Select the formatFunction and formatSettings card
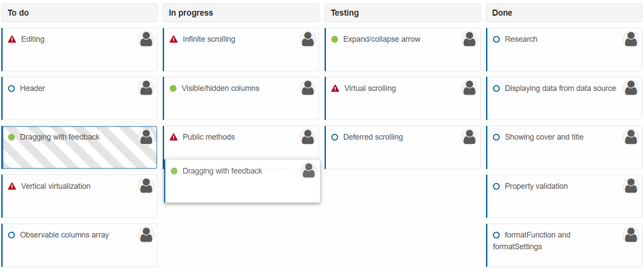Screen dimensions: 644x271 (x=564, y=245)
